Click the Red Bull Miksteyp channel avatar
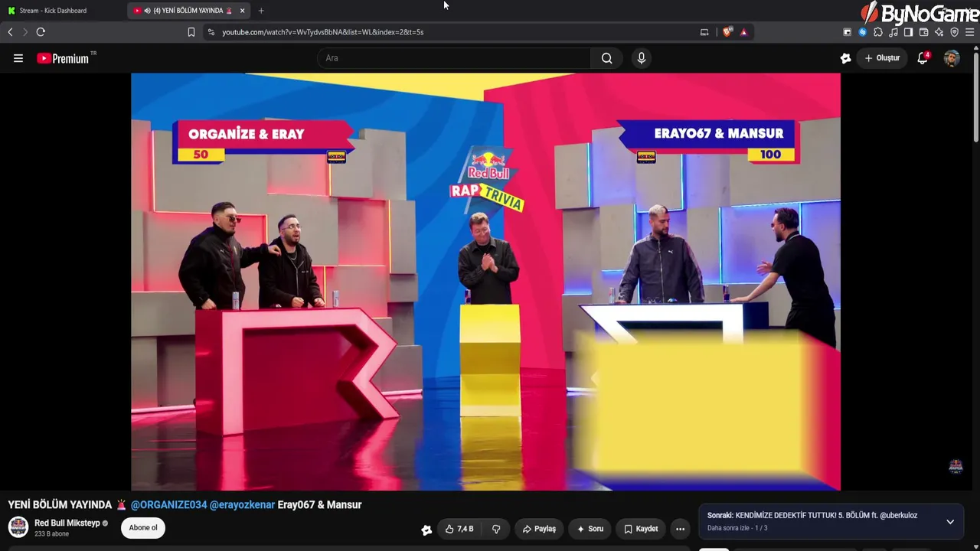Screen dimensions: 980x551 point(18,527)
